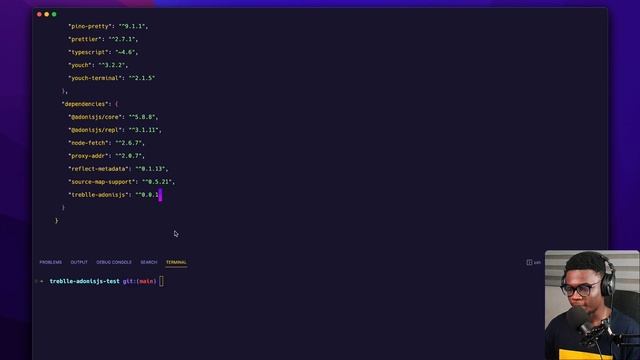Select the TERMINAL tab
The image size is (640, 360).
pyautogui.click(x=176, y=262)
